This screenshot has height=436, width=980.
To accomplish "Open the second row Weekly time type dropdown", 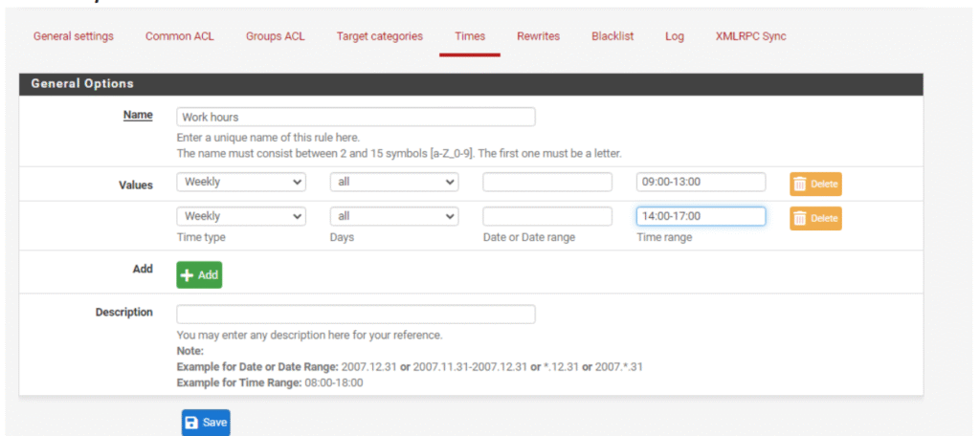I will (241, 216).
